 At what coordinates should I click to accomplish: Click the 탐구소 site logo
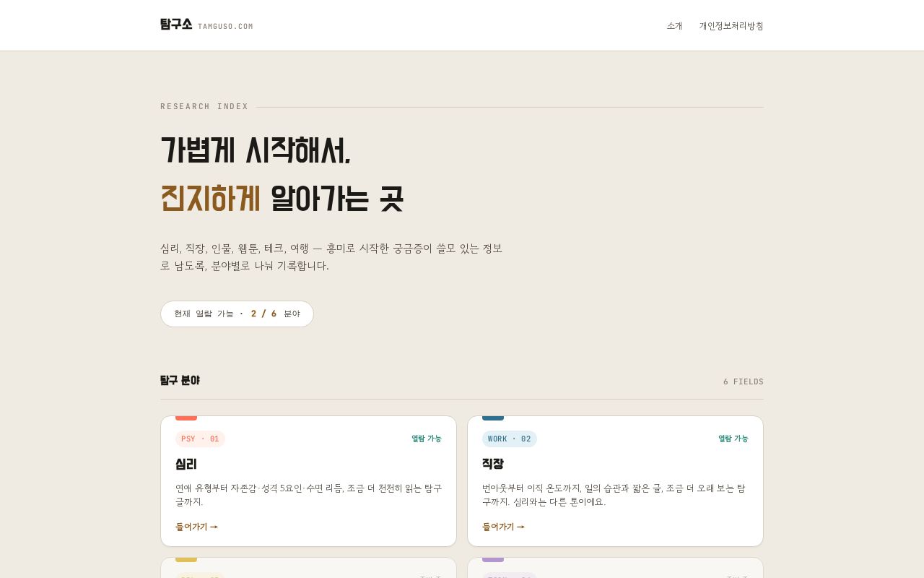pyautogui.click(x=176, y=25)
